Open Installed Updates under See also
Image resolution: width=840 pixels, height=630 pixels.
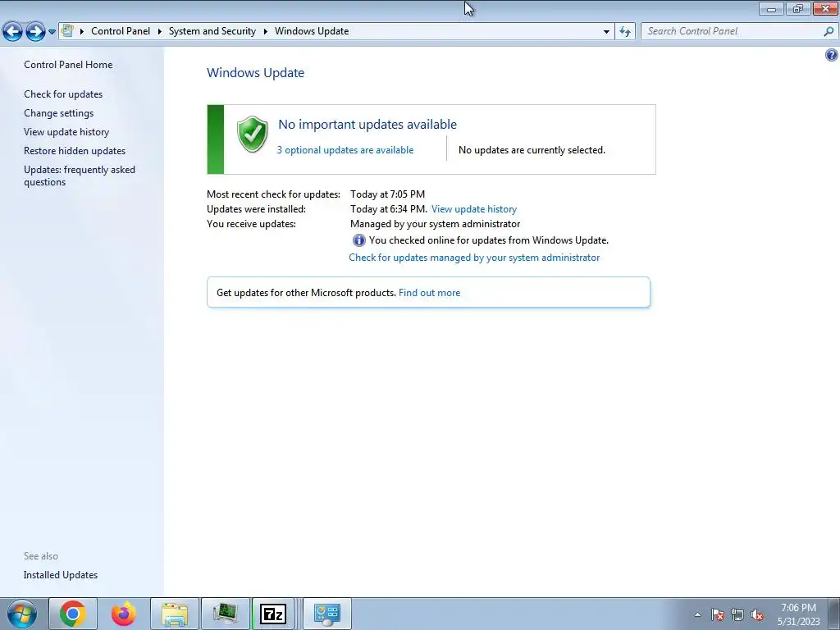pyautogui.click(x=61, y=575)
